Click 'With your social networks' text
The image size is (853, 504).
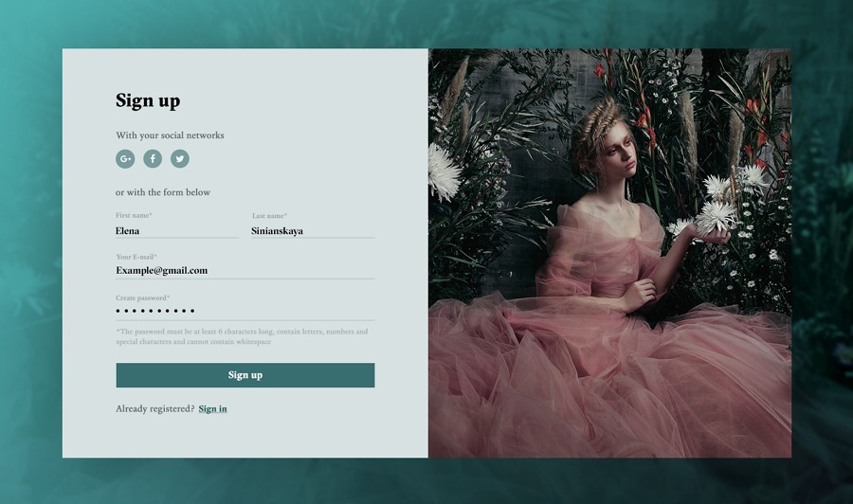click(170, 135)
